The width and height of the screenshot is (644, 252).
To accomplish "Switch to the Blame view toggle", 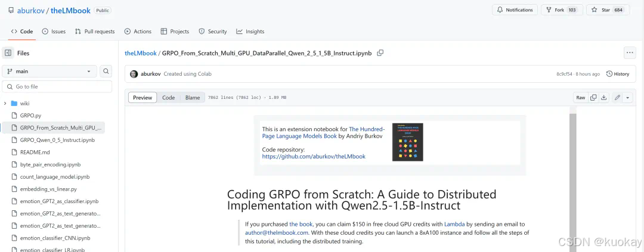I will coord(192,98).
